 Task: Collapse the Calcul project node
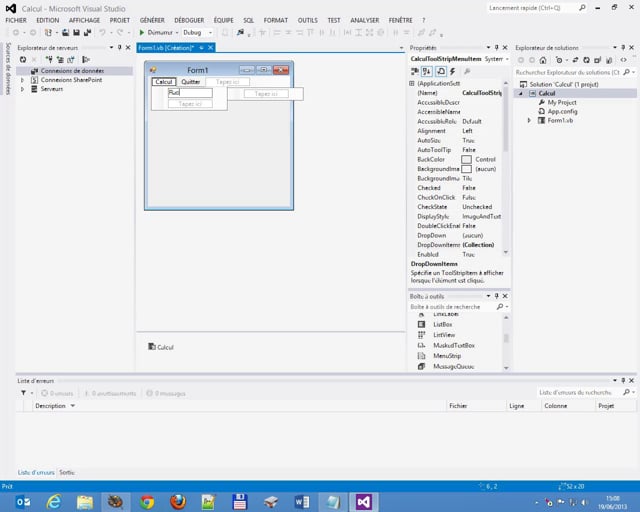point(521,93)
